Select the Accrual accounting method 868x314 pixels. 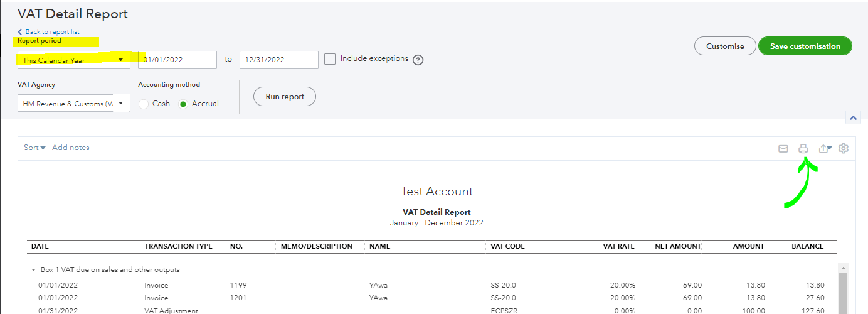tap(183, 104)
